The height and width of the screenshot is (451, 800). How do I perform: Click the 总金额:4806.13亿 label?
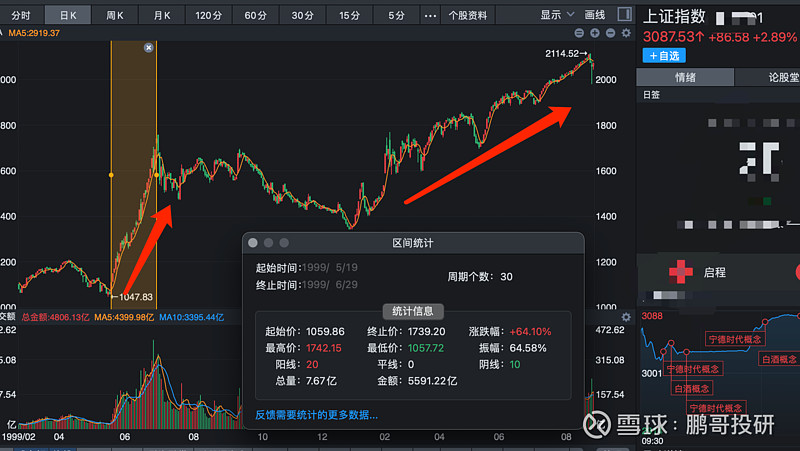(x=55, y=317)
